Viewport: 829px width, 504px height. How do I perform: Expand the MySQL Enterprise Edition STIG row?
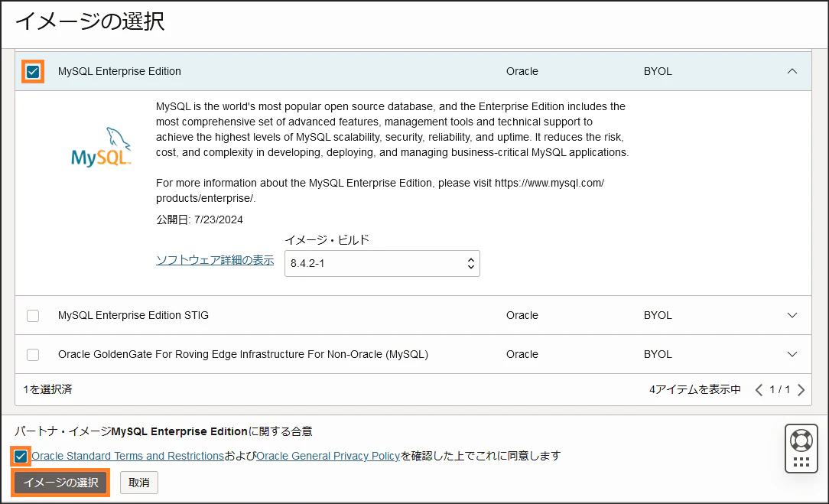click(x=792, y=315)
